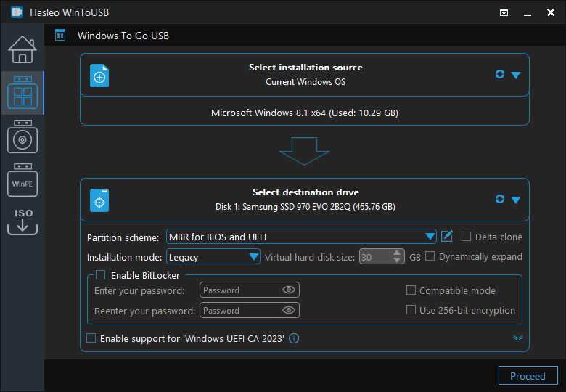Image resolution: width=566 pixels, height=392 pixels.
Task: Refresh the destination drive list
Action: 500,199
